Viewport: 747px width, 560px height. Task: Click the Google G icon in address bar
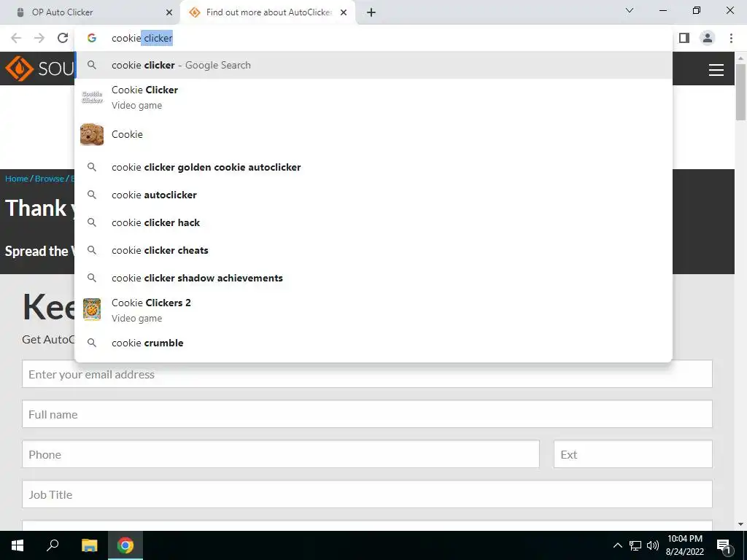tap(92, 38)
